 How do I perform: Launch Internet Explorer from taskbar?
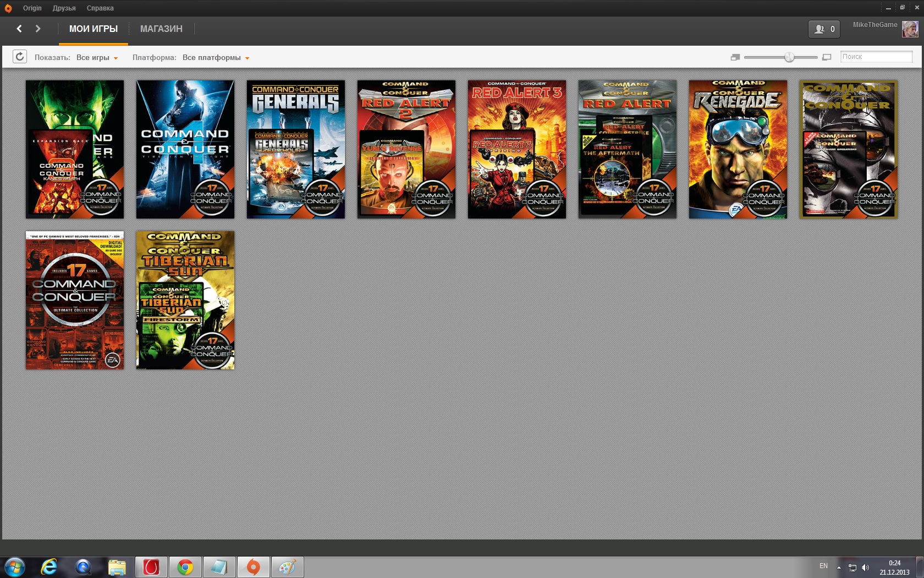50,567
